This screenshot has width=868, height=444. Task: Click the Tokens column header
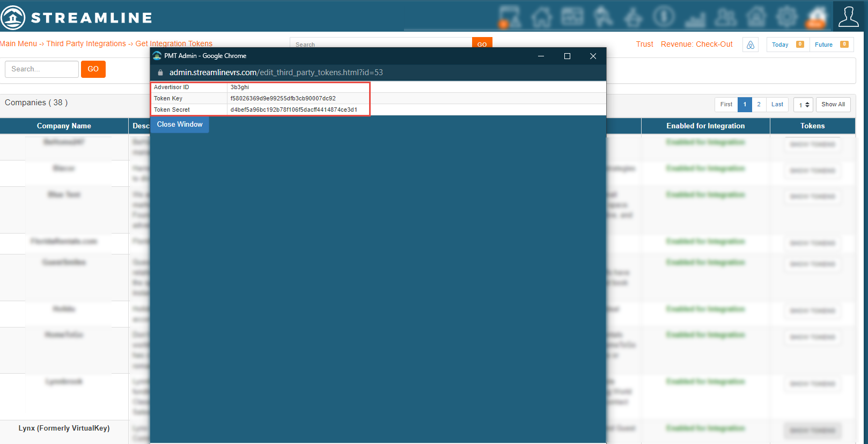(812, 126)
